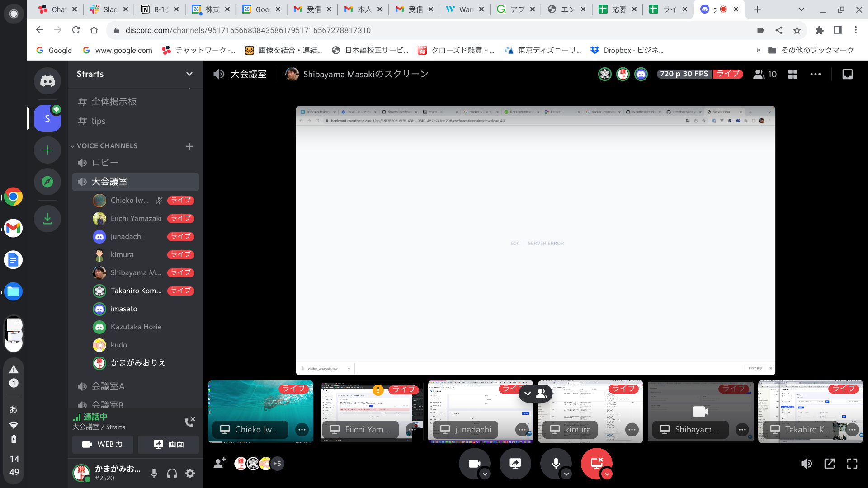Screen dimensions: 868x488
Task: Switch to grid view layout
Action: [x=793, y=74]
